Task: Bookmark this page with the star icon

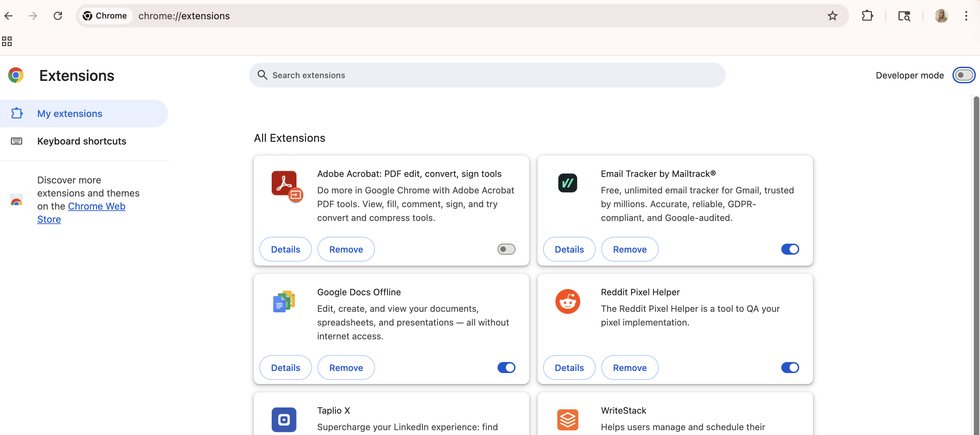Action: (x=832, y=16)
